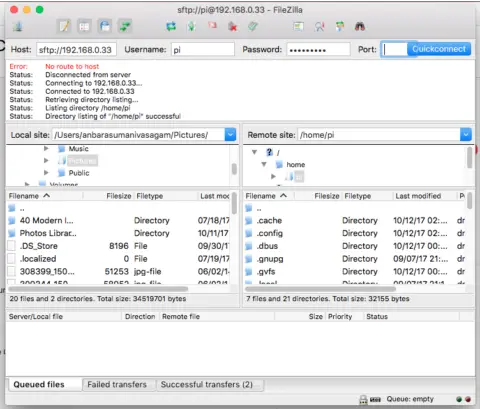Screen dimensions: 480x409
Task: Click the speed limits icon in status bar
Action: 375,400
